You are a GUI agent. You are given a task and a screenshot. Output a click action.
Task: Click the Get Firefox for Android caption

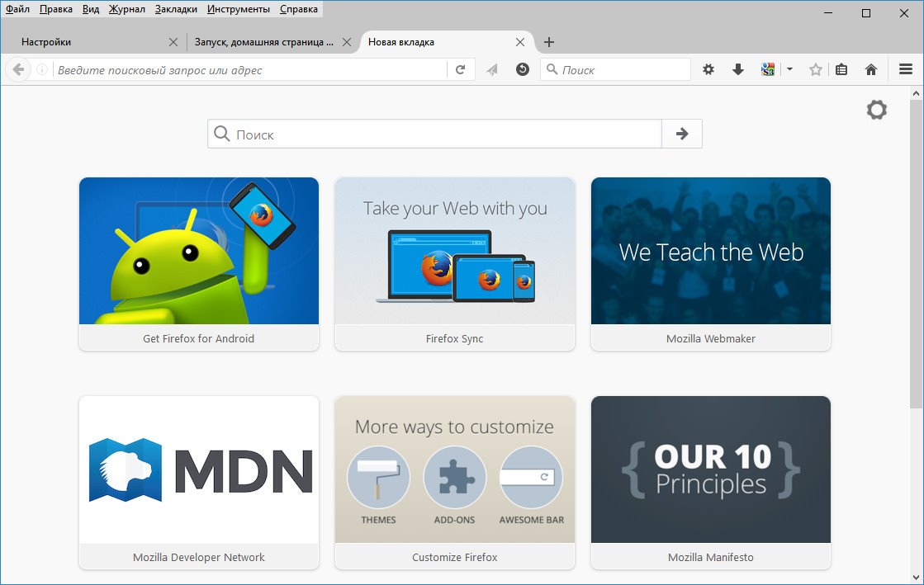tap(198, 338)
